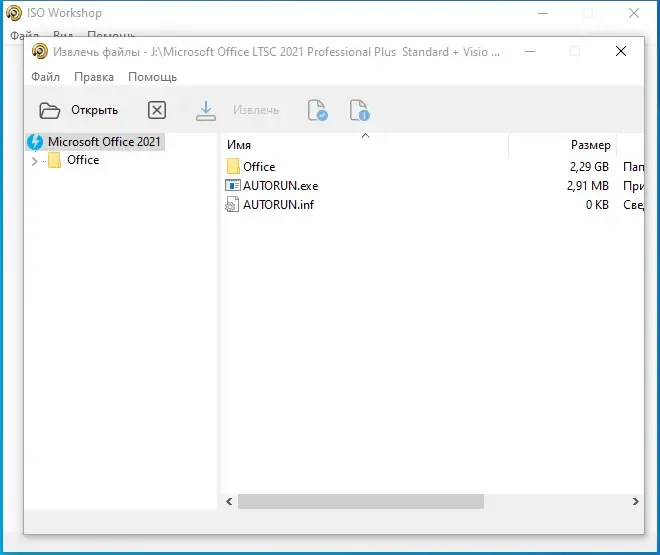Click the horizontal scrollbar left arrow
The image size is (660, 555).
click(229, 501)
